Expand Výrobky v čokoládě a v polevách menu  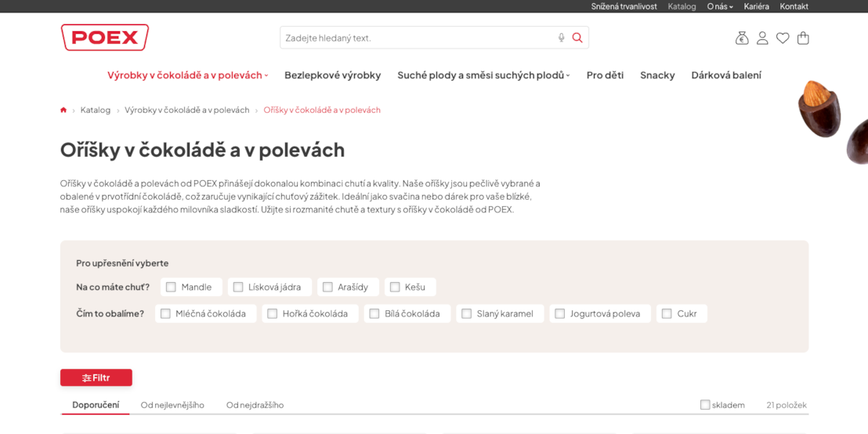(188, 75)
